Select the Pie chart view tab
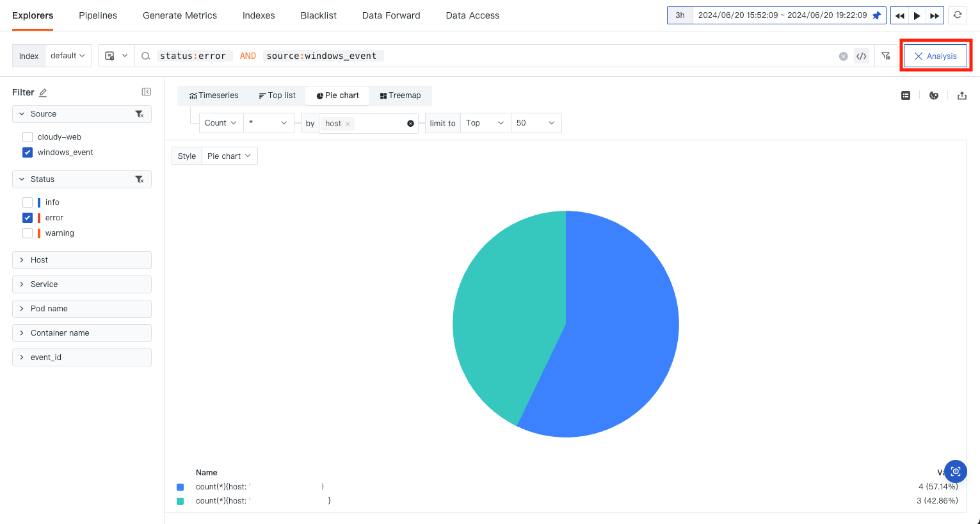This screenshot has width=980, height=524. [x=337, y=95]
